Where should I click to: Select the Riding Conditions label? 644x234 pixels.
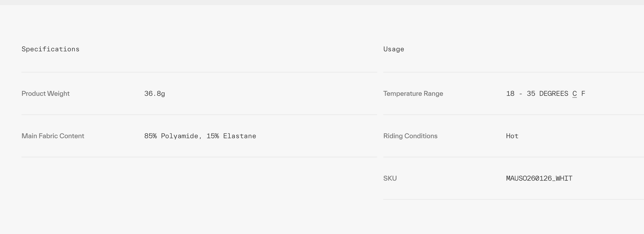click(410, 136)
